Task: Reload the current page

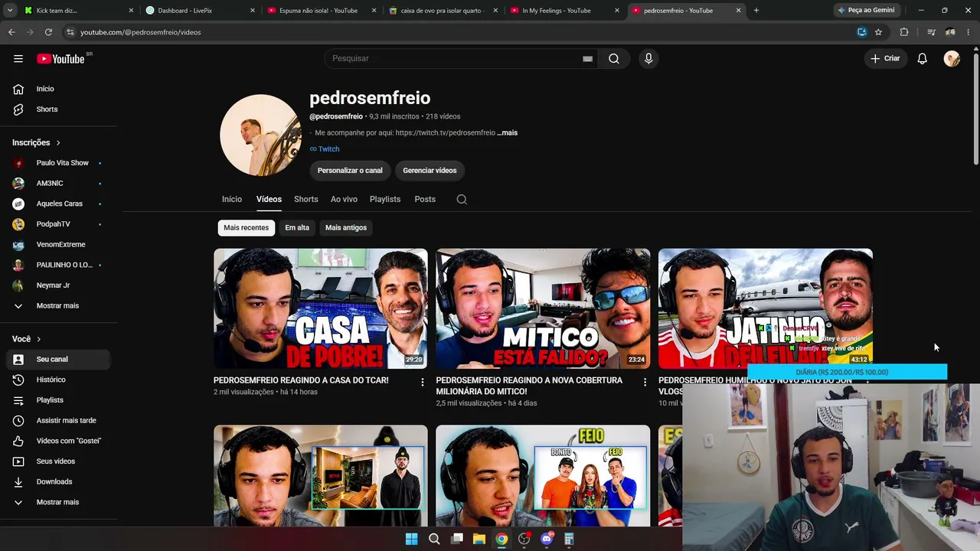Action: coord(48,32)
